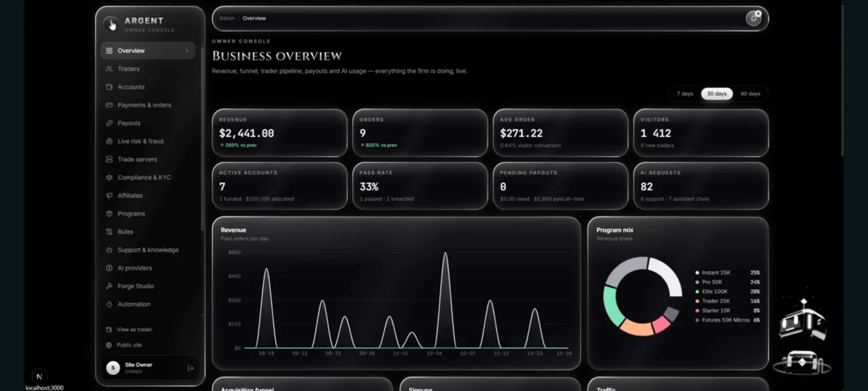Click the Pro 50K gray legend dot
The image size is (868, 391).
pos(697,282)
